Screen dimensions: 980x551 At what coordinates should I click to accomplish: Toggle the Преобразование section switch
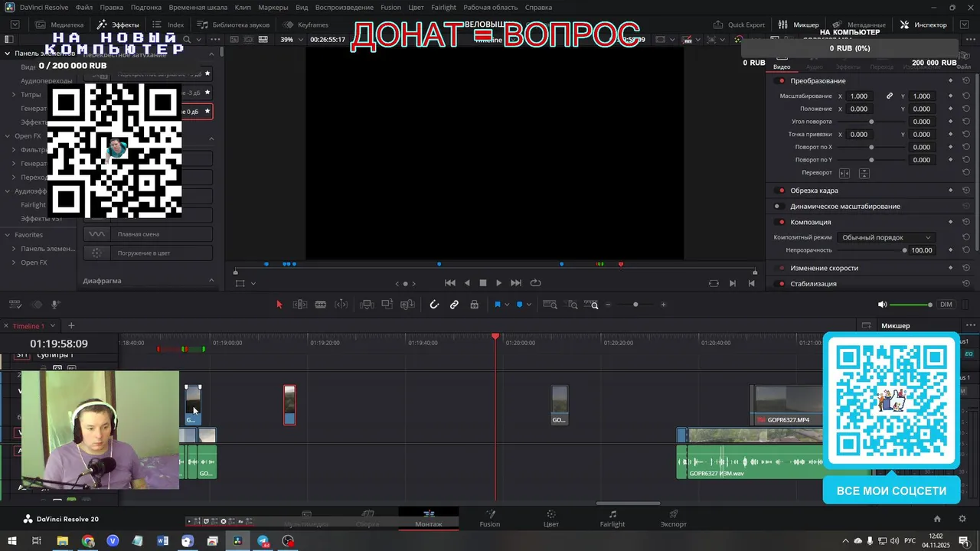(x=781, y=81)
